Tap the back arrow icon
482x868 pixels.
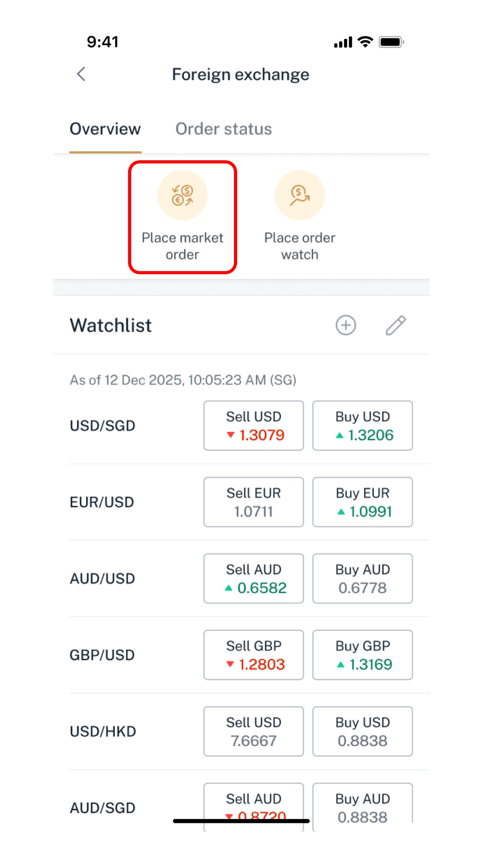pyautogui.click(x=81, y=74)
